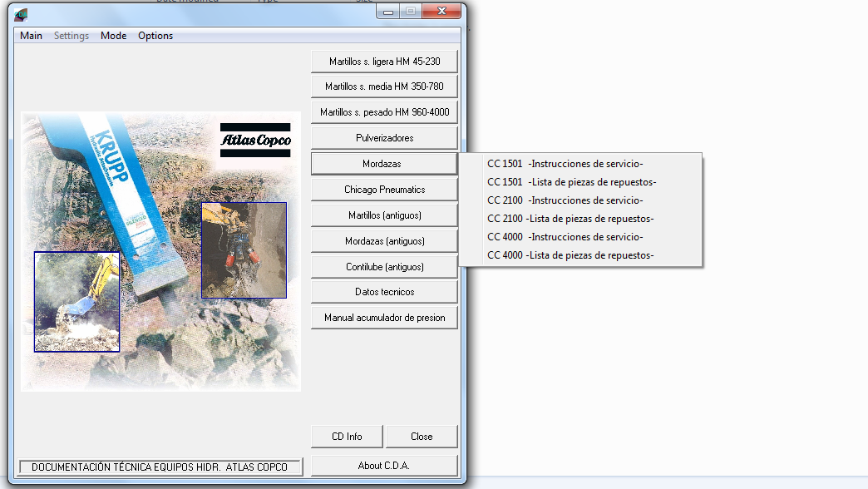Open the Mode menu
The image size is (868, 489).
(x=113, y=36)
